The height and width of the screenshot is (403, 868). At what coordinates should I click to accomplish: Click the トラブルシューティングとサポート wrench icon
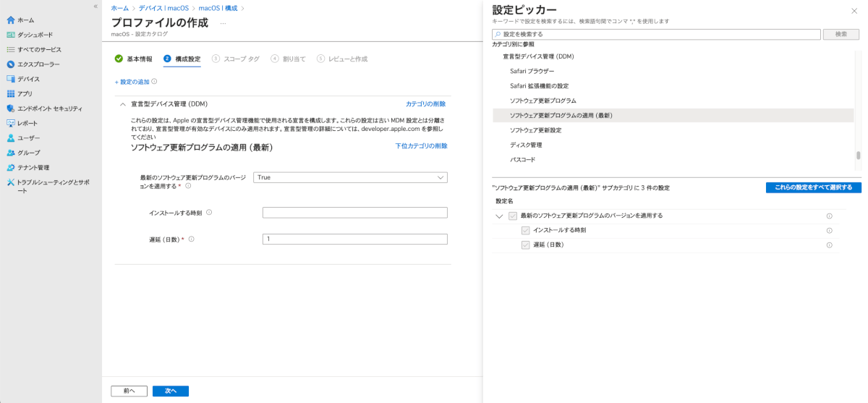coord(11,182)
